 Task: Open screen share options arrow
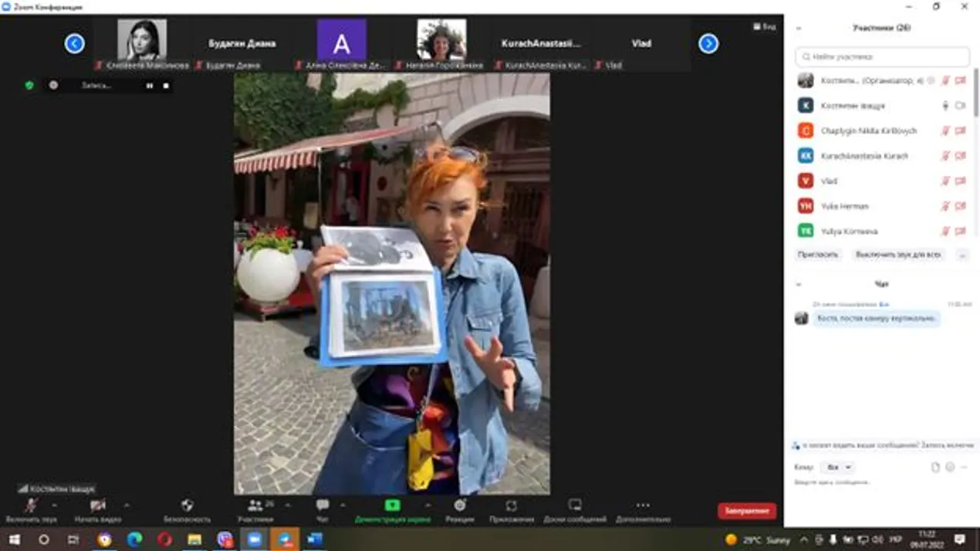click(427, 505)
